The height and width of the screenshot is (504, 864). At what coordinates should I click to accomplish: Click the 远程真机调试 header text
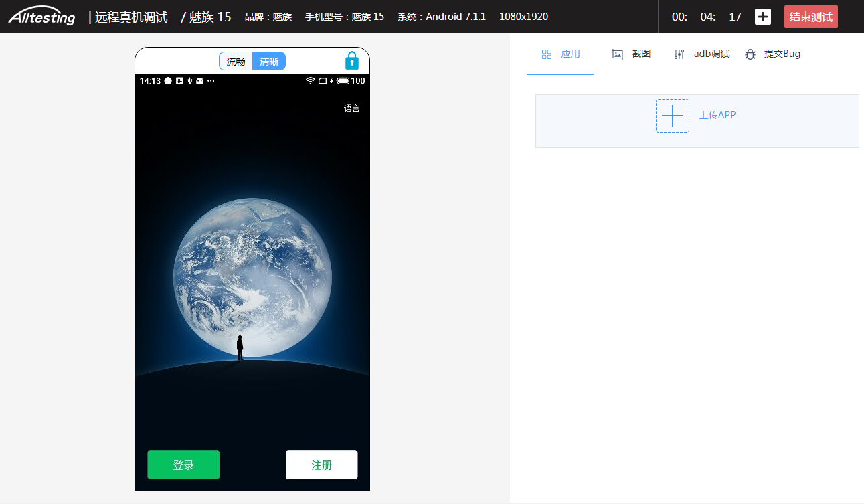pos(131,17)
